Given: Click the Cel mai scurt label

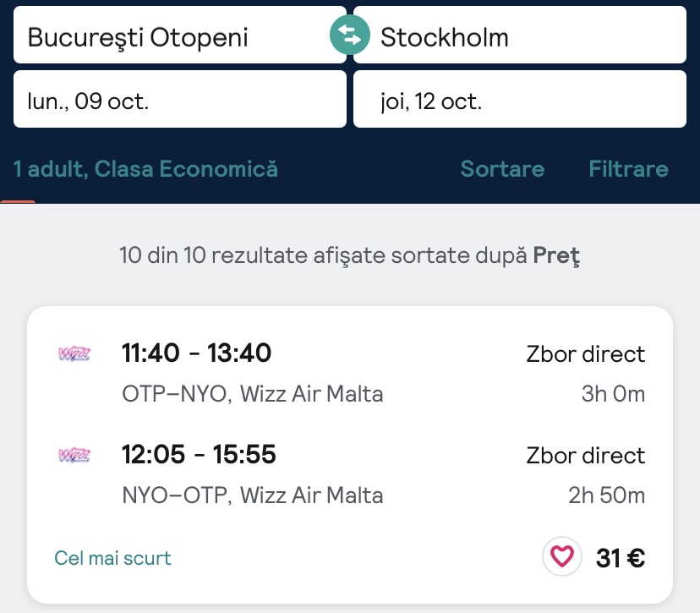Looking at the screenshot, I should [112, 558].
